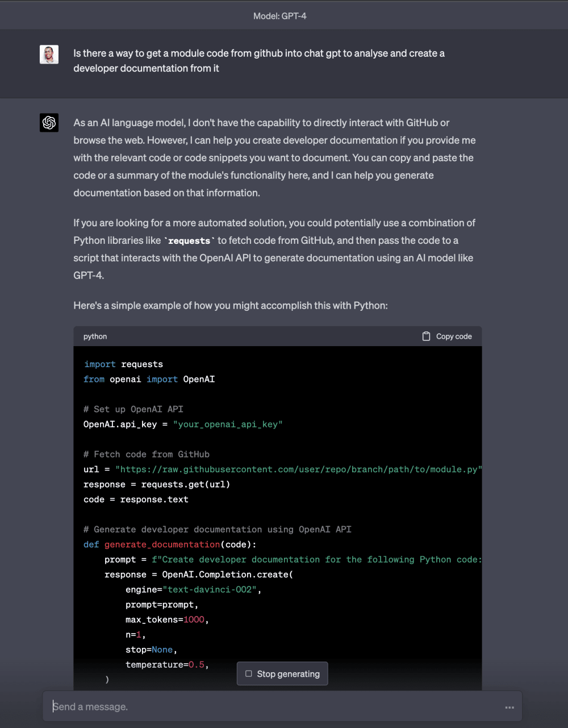
Task: Click the raw.githubusercontent.com URL string
Action: 298,469
